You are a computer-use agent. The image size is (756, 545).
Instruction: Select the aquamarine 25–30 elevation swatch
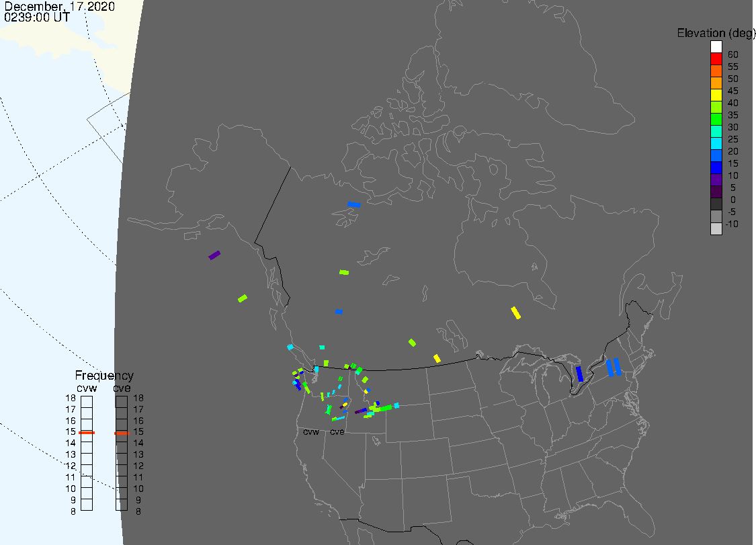(x=716, y=131)
